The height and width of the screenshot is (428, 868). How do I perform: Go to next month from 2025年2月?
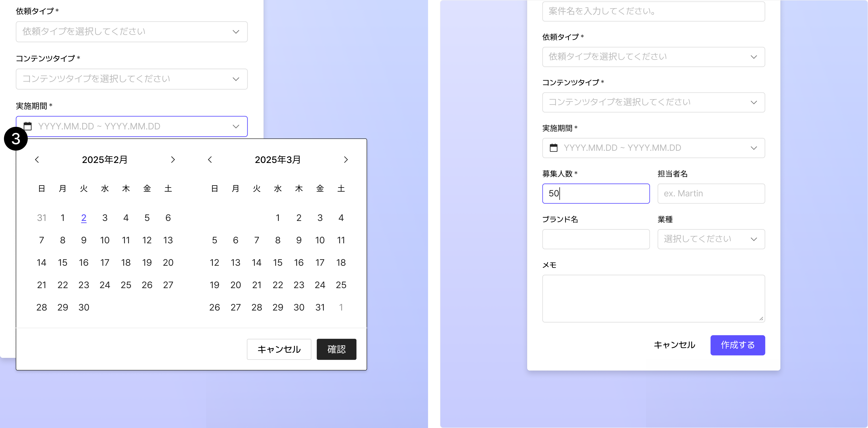(x=173, y=160)
